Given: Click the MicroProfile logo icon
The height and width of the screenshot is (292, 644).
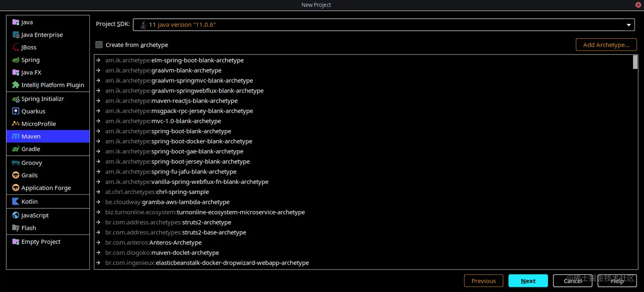Looking at the screenshot, I should coord(16,124).
